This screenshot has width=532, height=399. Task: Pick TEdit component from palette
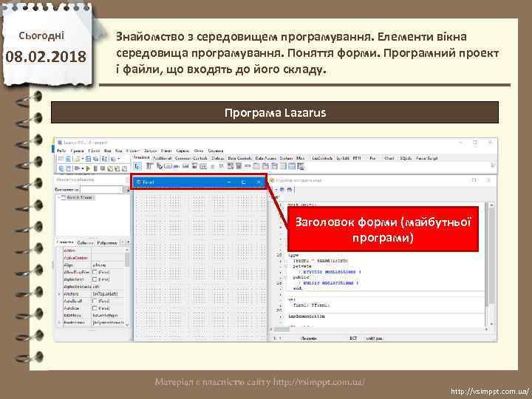coord(185,166)
